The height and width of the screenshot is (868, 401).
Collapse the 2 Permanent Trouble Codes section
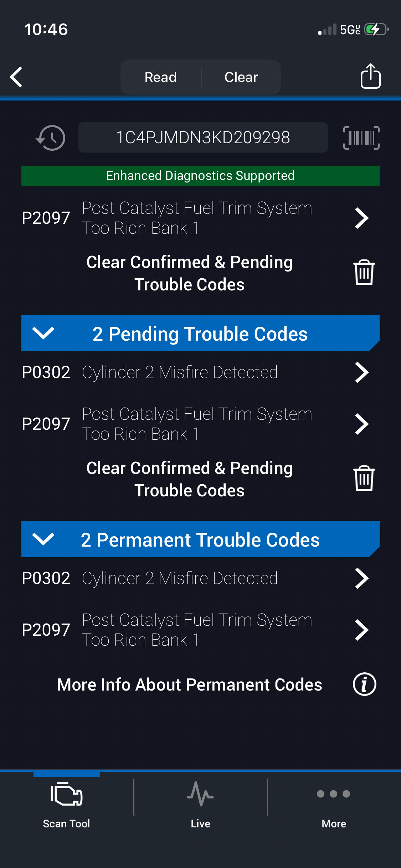point(43,539)
